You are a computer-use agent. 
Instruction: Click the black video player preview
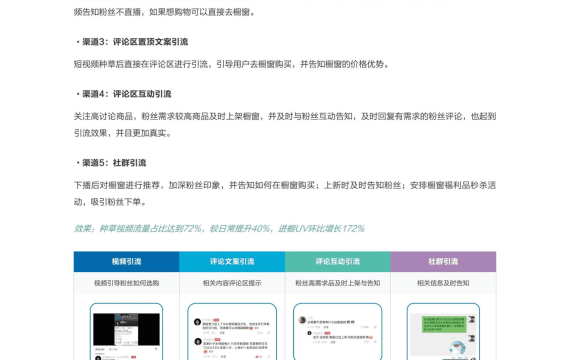127,329
